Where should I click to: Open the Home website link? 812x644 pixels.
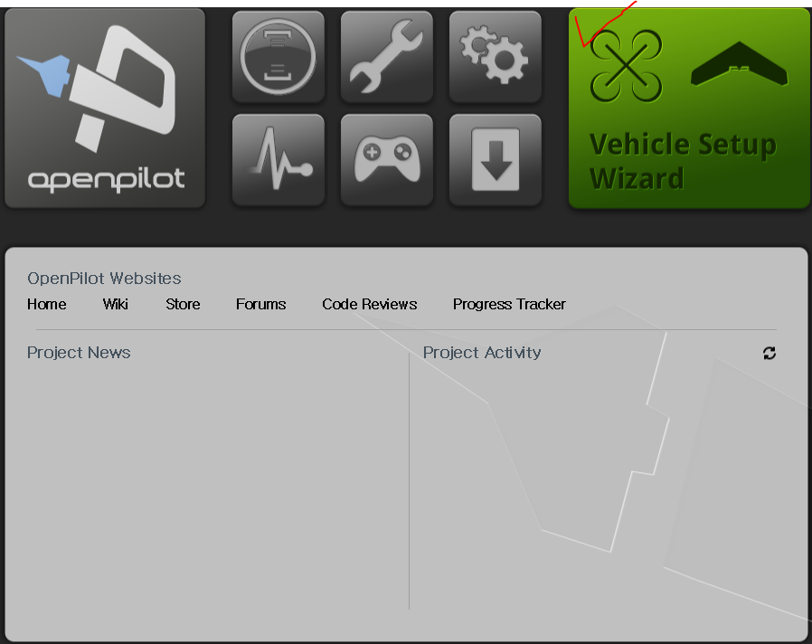[47, 304]
